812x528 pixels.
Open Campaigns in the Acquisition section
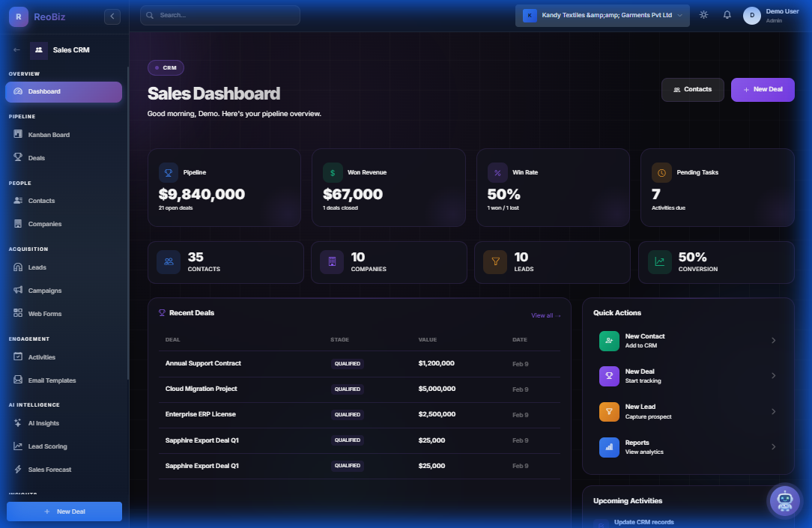click(x=46, y=290)
